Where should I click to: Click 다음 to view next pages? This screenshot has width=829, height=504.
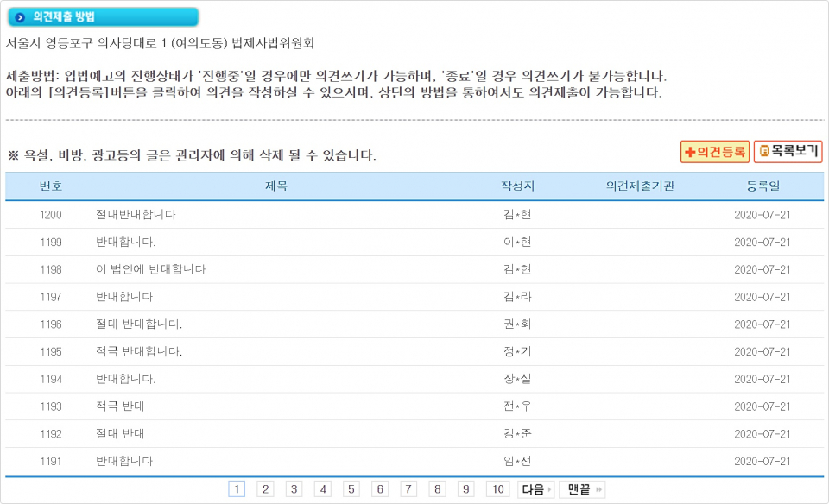[x=535, y=489]
